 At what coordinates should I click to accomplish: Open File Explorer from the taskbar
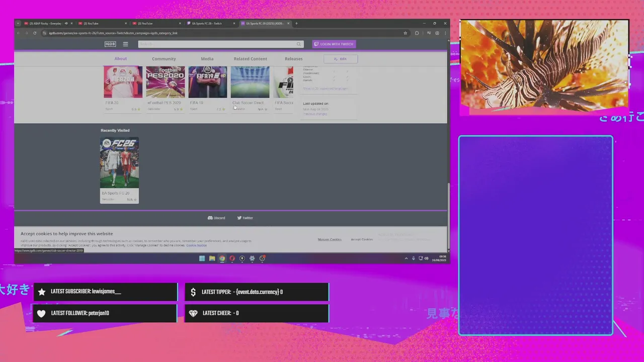[x=212, y=258]
